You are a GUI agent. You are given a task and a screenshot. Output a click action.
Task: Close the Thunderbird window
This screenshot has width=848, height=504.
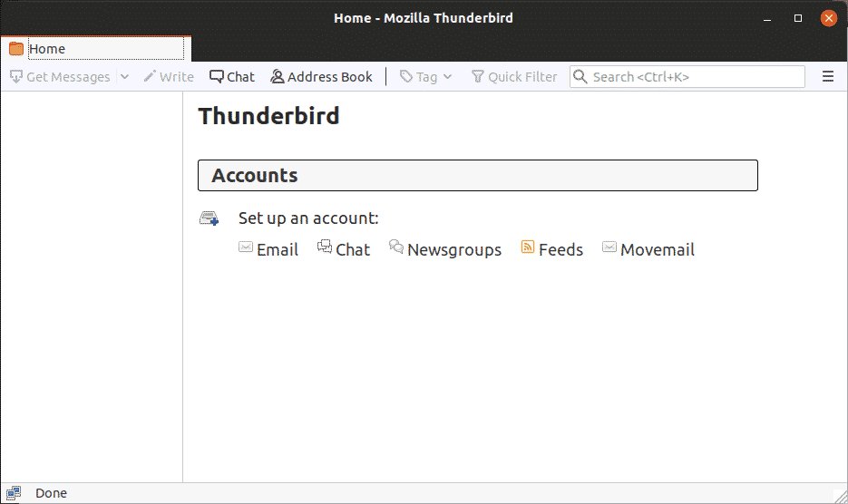pos(829,18)
